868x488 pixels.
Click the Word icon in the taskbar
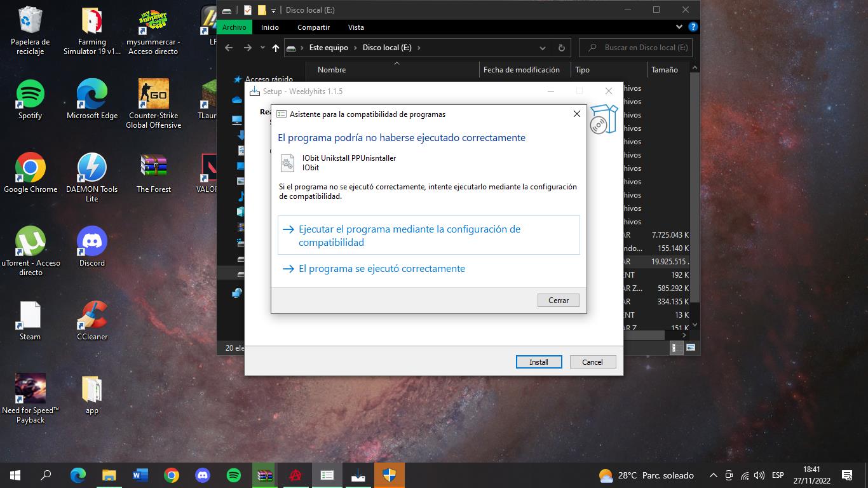(x=140, y=475)
